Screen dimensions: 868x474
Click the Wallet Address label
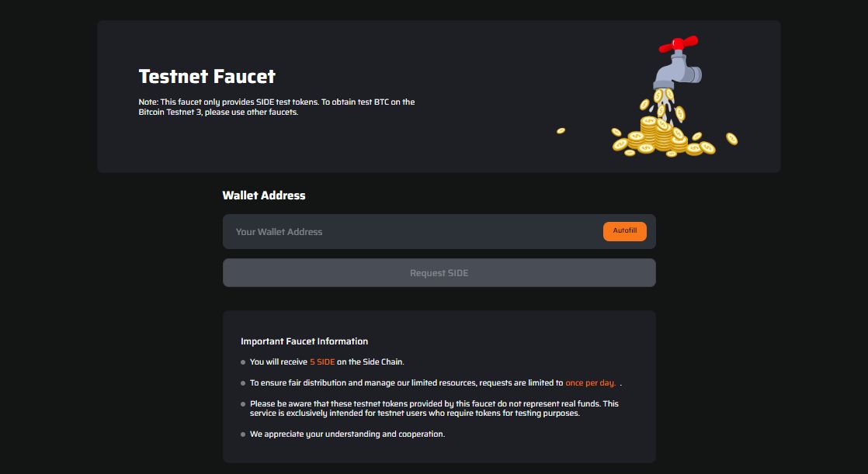click(x=263, y=195)
